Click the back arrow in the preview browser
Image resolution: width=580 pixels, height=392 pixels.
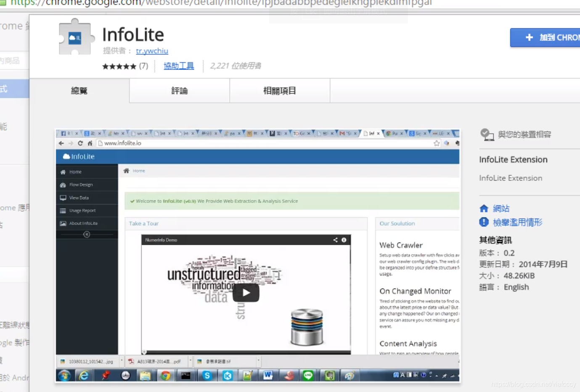point(61,143)
